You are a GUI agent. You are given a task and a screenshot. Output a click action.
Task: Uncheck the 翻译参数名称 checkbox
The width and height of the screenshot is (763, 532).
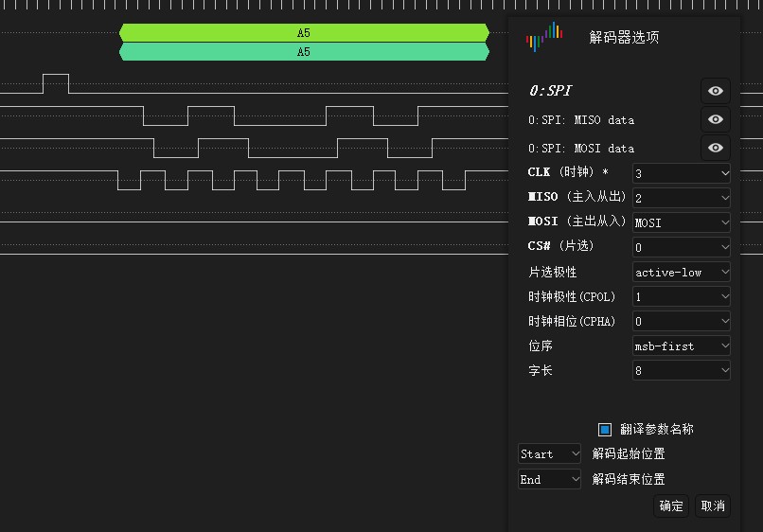[605, 429]
